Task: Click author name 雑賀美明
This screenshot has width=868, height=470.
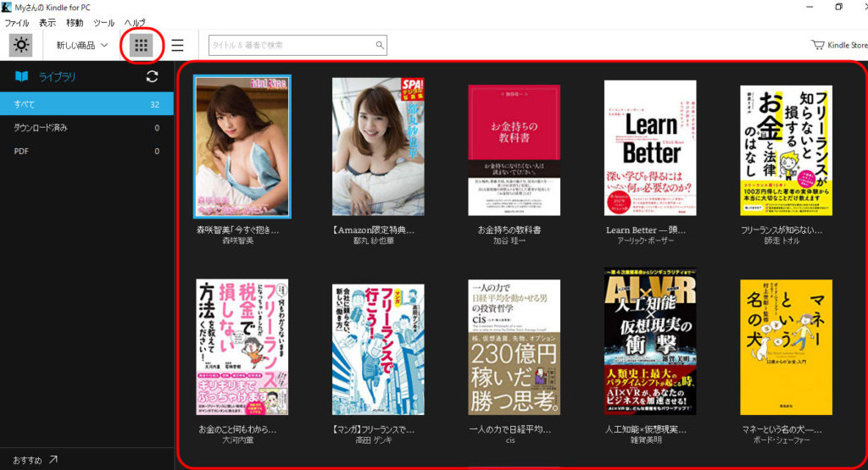Action: (645, 440)
